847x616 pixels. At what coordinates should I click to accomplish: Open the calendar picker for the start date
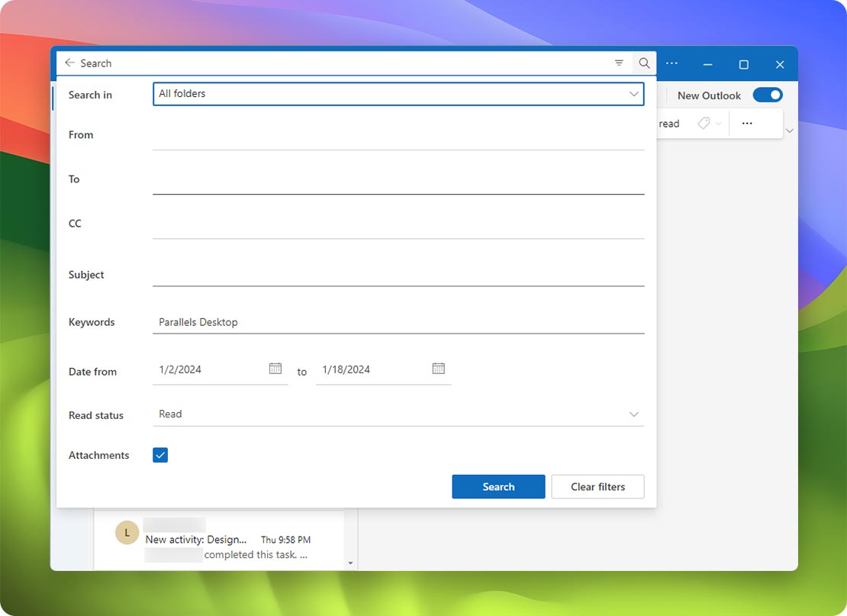tap(275, 368)
